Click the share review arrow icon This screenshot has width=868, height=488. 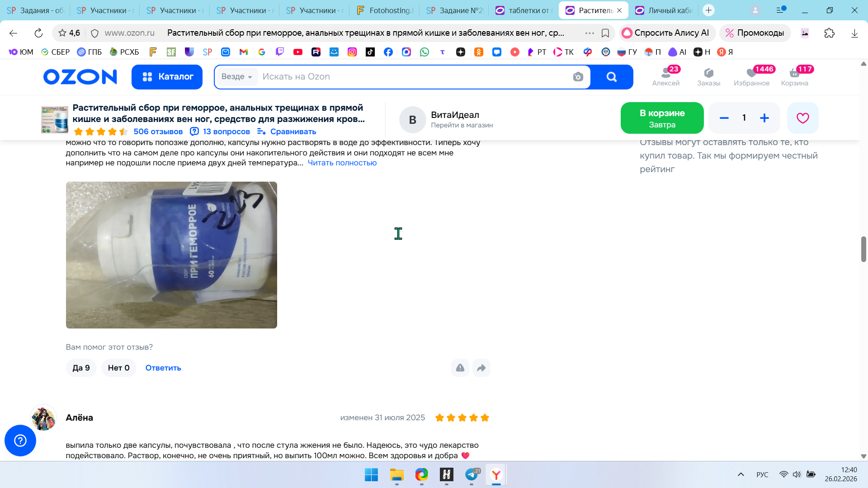481,368
